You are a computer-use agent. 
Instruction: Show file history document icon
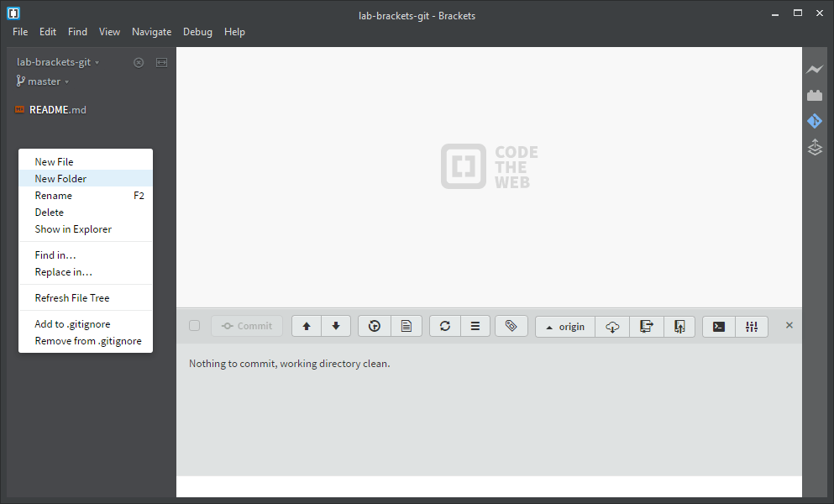coord(407,326)
